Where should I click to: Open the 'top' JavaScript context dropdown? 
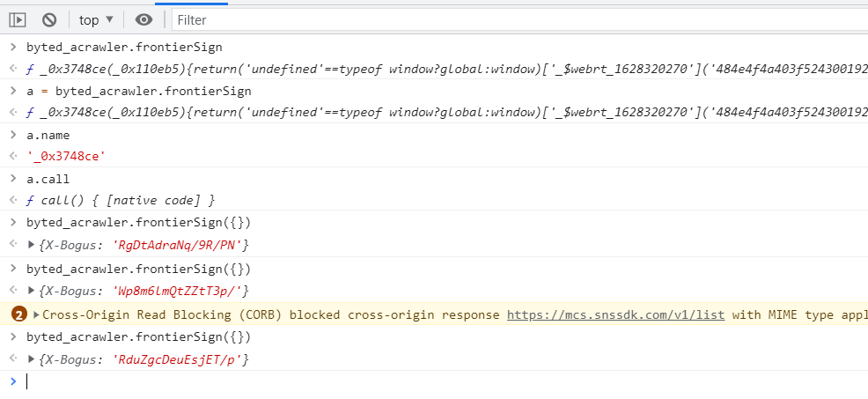[x=96, y=20]
